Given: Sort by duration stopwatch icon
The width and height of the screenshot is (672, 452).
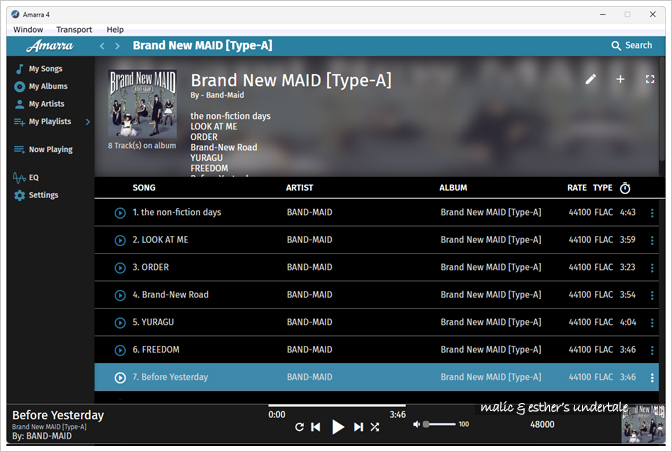Looking at the screenshot, I should (625, 188).
